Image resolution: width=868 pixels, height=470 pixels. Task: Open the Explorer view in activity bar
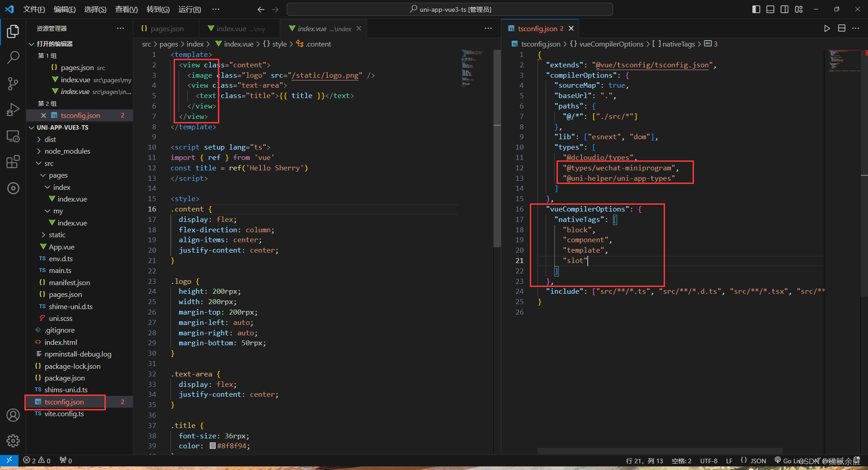(13, 31)
